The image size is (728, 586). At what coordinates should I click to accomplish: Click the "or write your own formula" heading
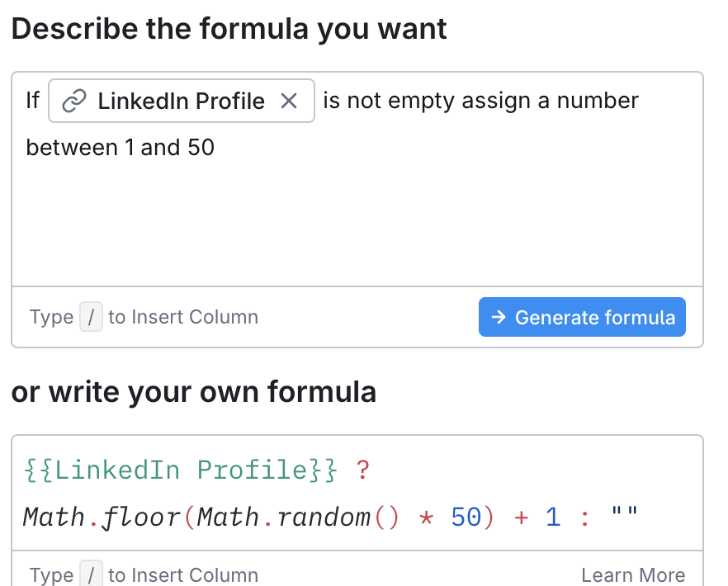click(x=194, y=392)
